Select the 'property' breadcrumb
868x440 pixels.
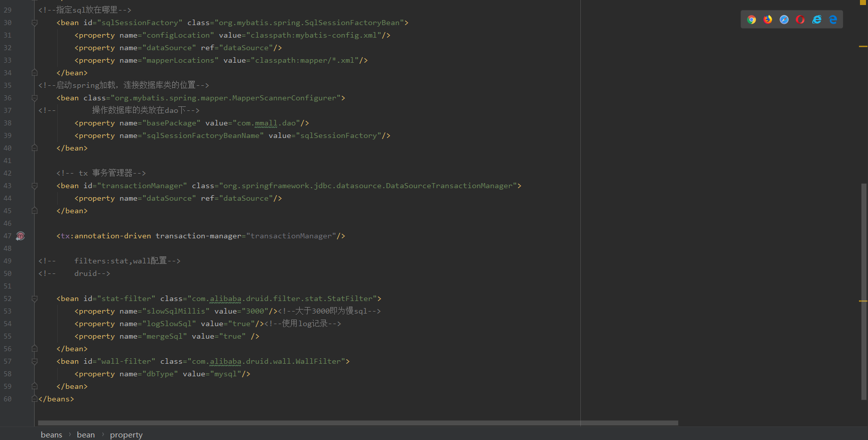point(127,434)
